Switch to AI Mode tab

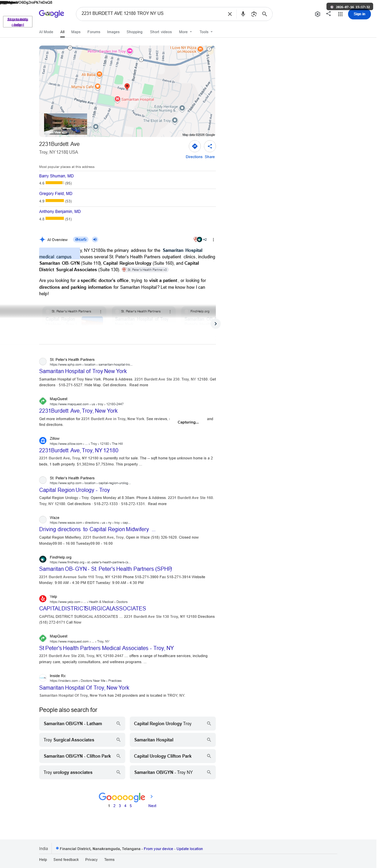click(46, 32)
